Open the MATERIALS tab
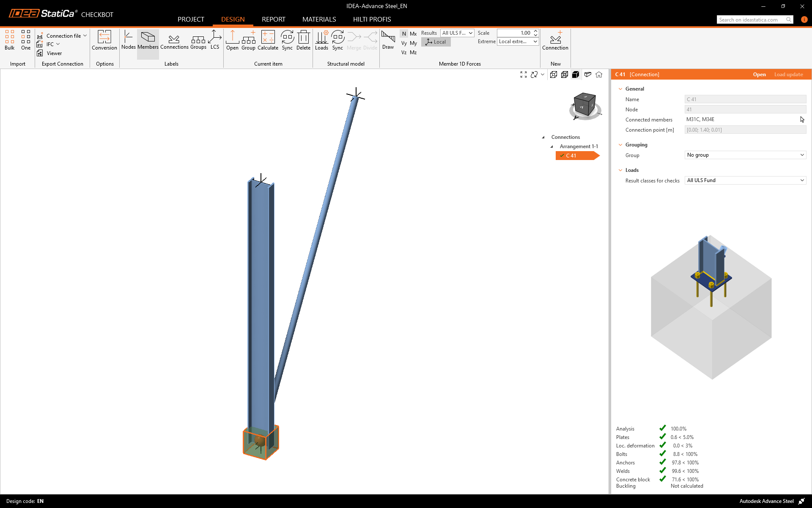 [x=319, y=19]
